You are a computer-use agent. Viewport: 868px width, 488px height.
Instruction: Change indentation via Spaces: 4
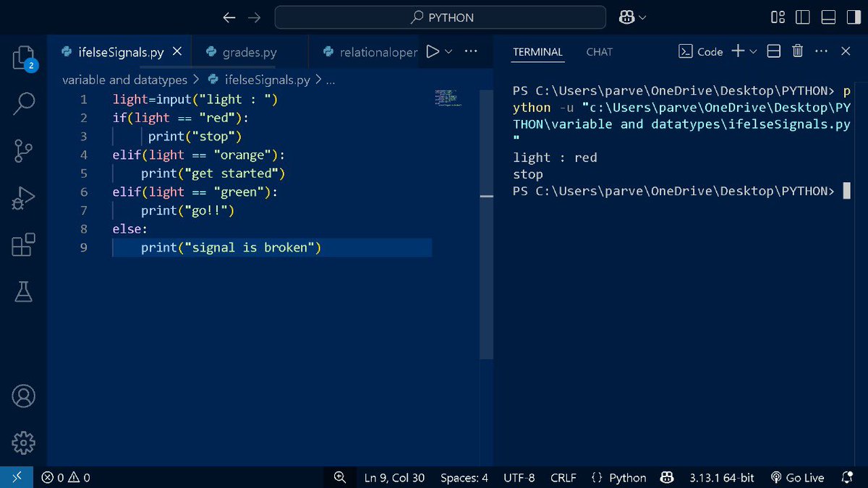(464, 477)
